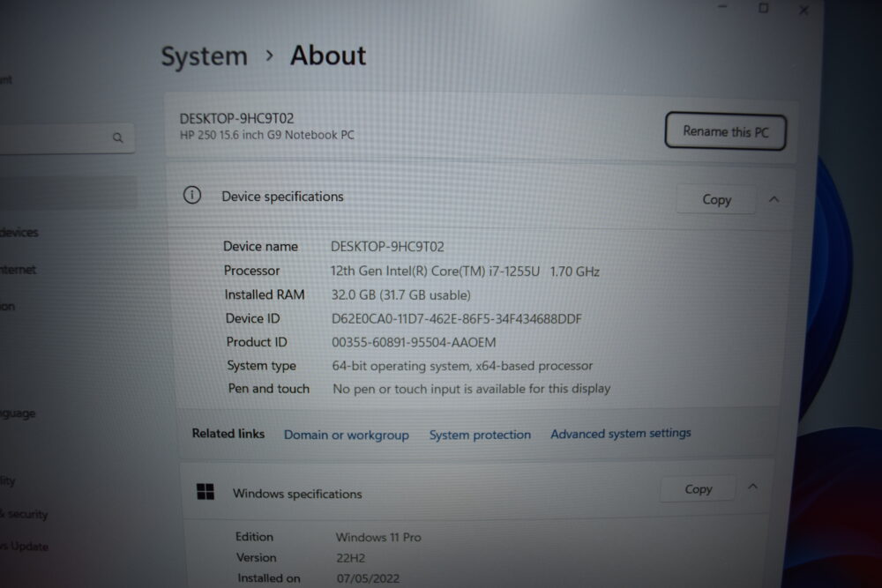
Task: Click the 07/05/2022 install date
Action: (369, 578)
